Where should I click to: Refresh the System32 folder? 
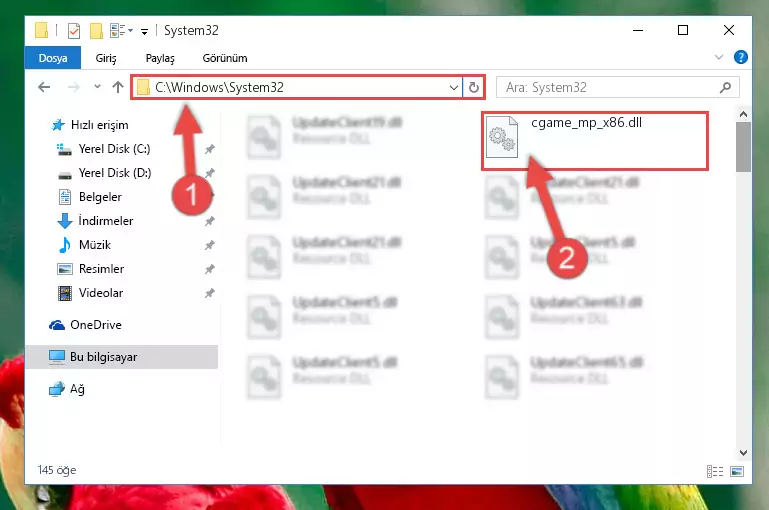coord(473,88)
